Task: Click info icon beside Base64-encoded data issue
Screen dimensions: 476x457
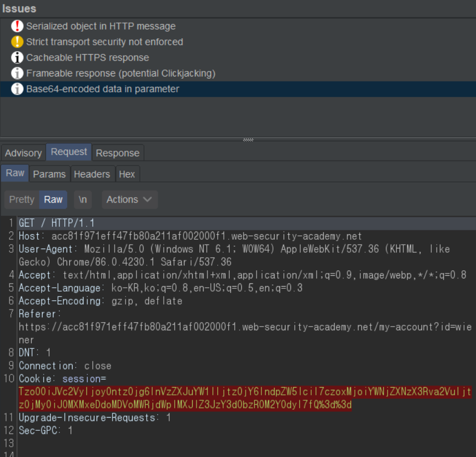Action: (x=17, y=89)
